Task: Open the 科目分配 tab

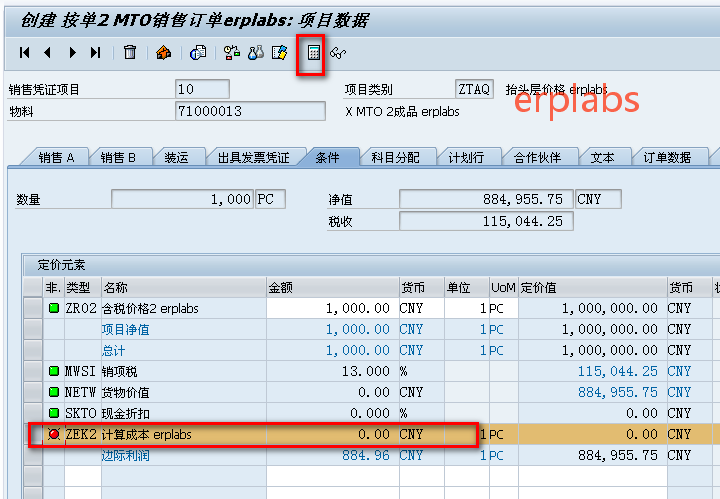Action: (x=395, y=158)
